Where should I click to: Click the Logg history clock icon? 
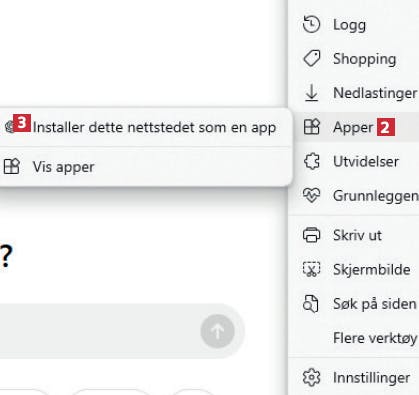point(311,25)
